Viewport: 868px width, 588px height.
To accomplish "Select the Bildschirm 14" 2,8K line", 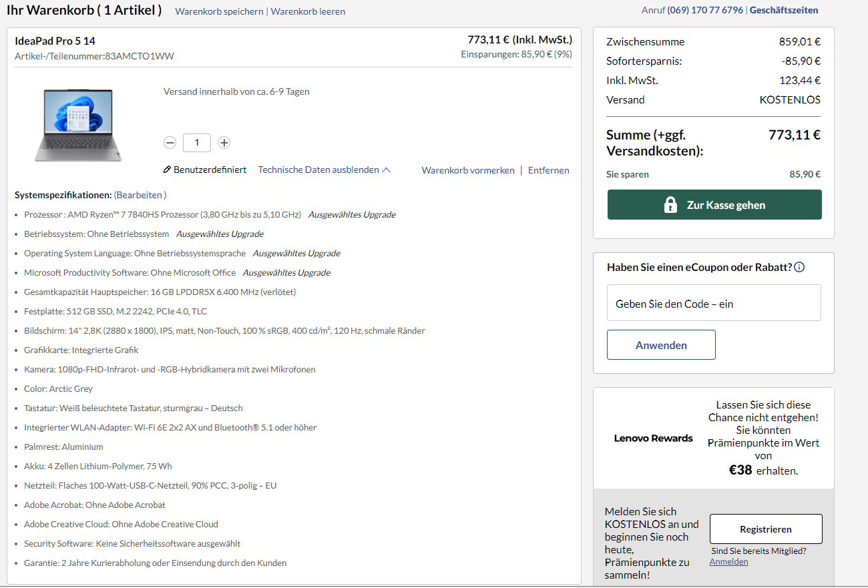I will (x=224, y=330).
